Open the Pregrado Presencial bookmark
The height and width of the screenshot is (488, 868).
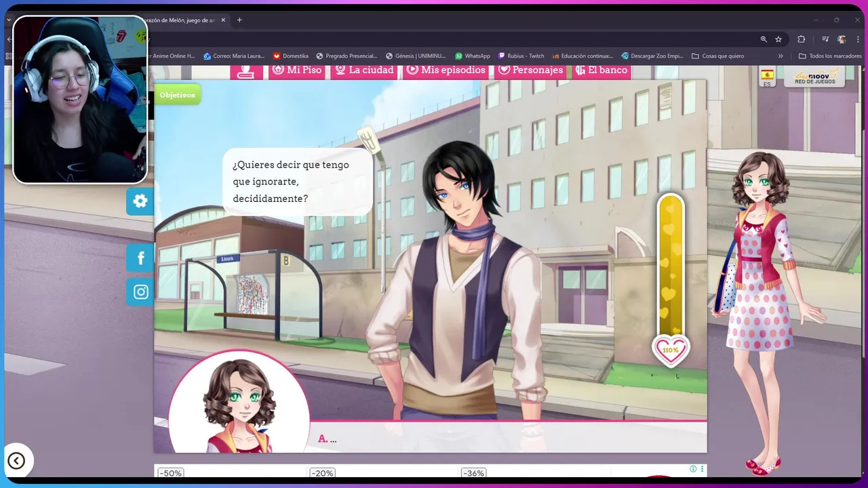click(346, 56)
